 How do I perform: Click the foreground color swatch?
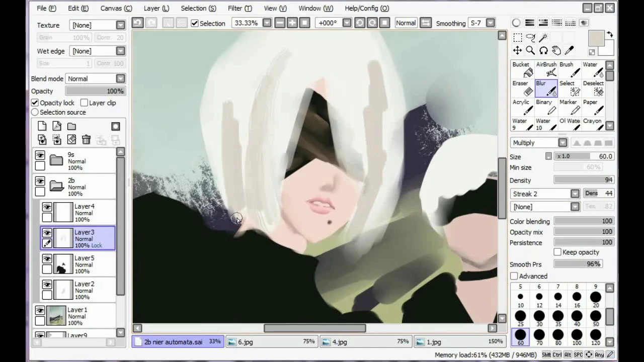pyautogui.click(x=596, y=38)
